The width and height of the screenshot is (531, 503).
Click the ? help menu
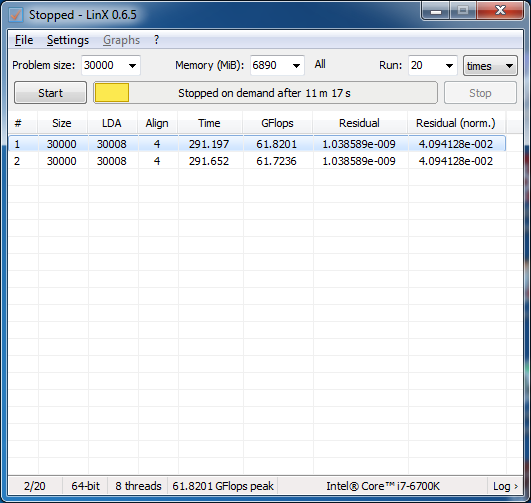(x=156, y=40)
